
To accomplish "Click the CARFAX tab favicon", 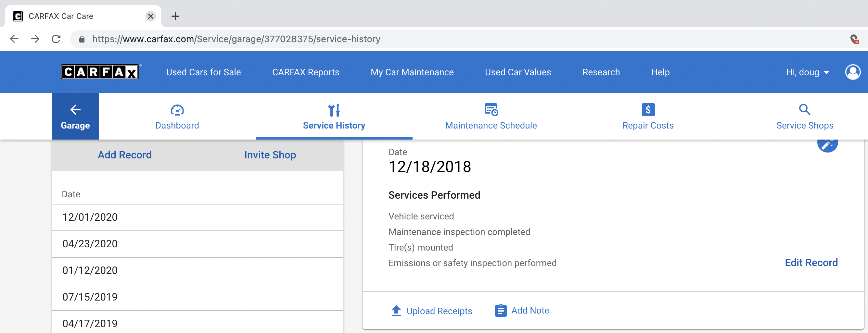I will click(18, 16).
